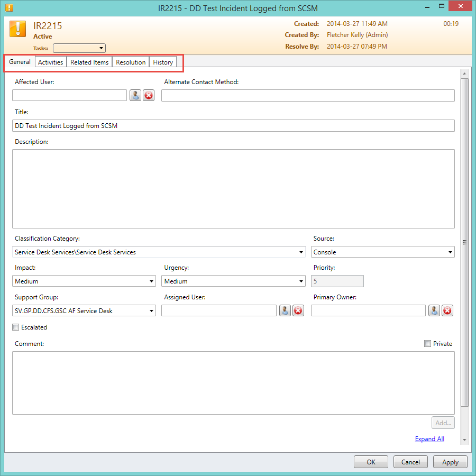Open the Support Group dropdown

151,311
